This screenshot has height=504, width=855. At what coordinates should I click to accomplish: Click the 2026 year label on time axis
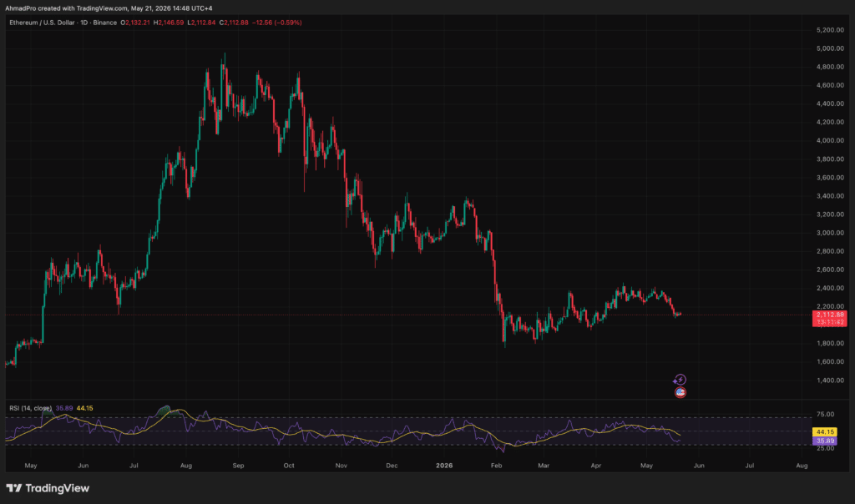point(444,466)
